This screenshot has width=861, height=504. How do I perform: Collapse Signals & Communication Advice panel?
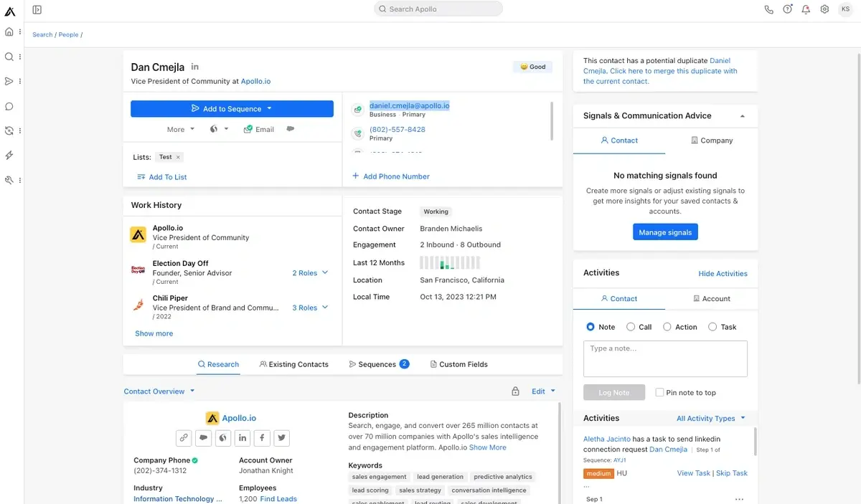(x=743, y=116)
